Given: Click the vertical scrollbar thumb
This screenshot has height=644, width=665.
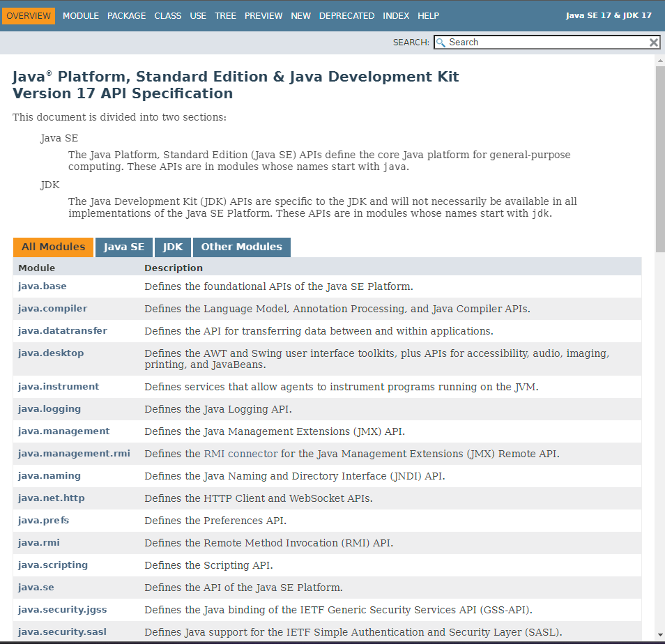Looking at the screenshot, I should pos(660,159).
